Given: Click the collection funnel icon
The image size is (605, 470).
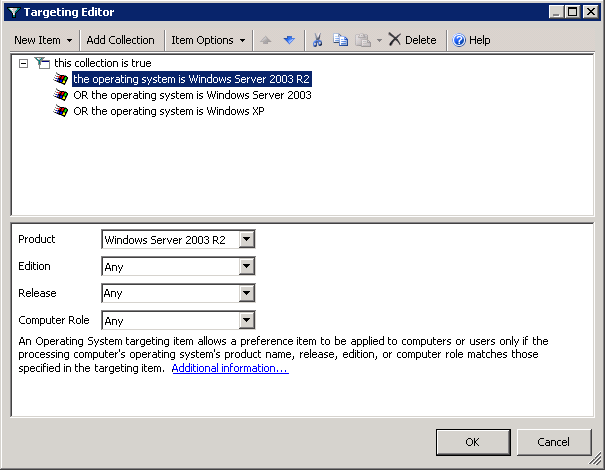Looking at the screenshot, I should click(x=42, y=63).
